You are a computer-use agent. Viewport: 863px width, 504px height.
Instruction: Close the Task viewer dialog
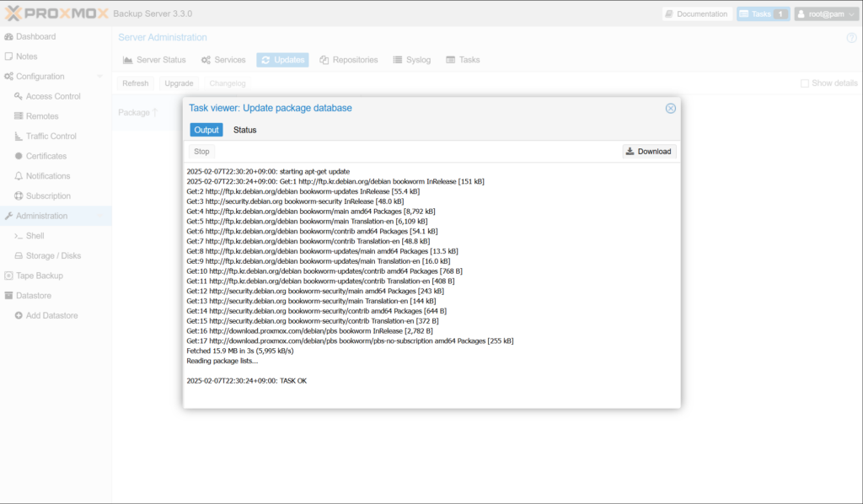[670, 109]
